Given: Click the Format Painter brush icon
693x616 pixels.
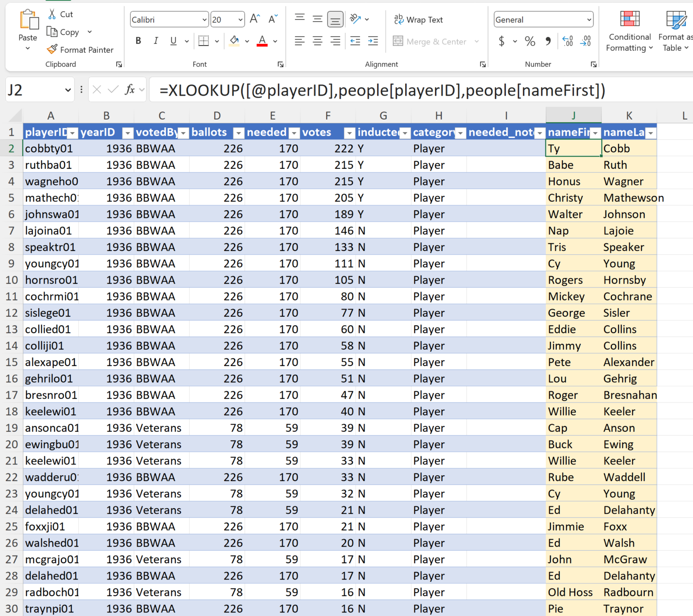Looking at the screenshot, I should point(52,49).
